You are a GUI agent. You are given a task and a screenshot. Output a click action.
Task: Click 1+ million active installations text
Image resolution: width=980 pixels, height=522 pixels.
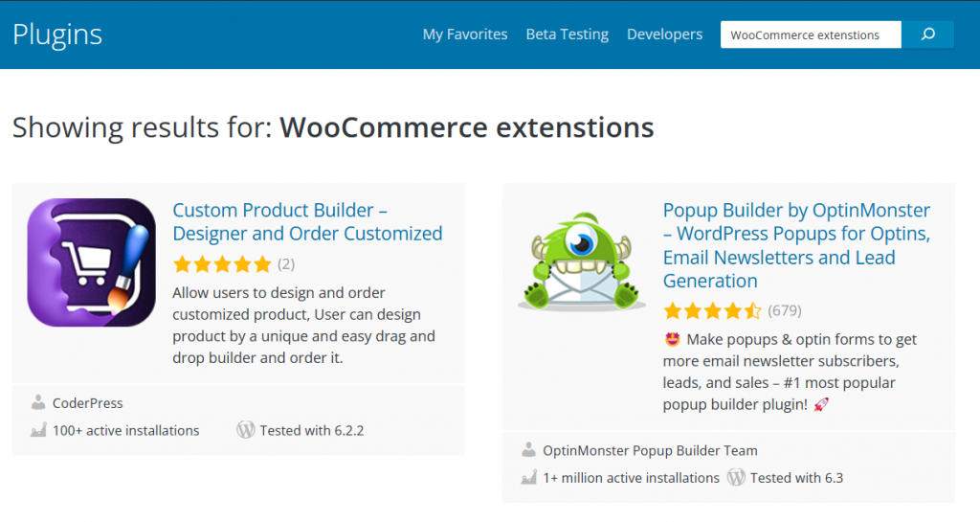pyautogui.click(x=632, y=478)
